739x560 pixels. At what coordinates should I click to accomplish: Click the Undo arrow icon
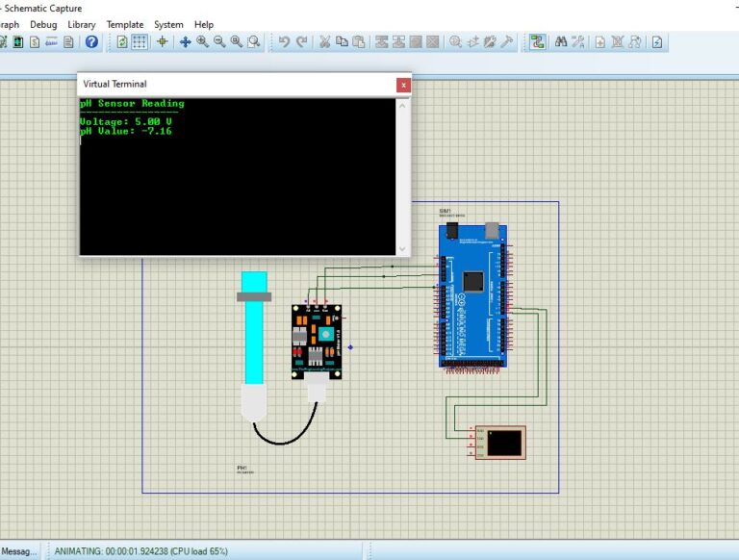pyautogui.click(x=284, y=42)
